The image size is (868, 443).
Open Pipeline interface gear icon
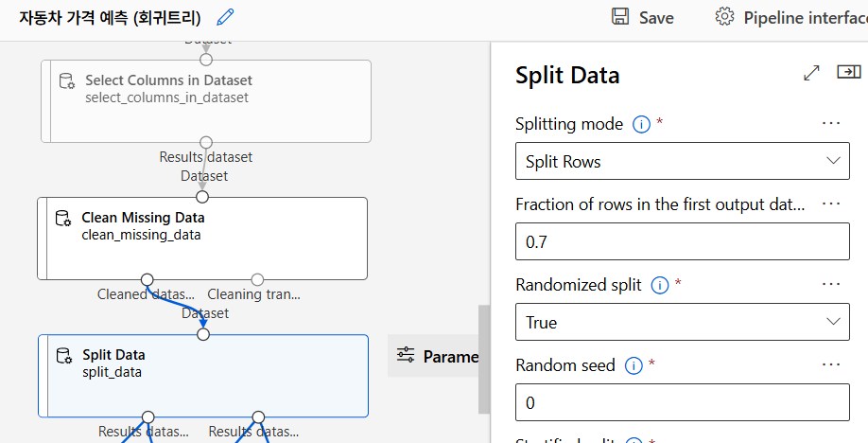pos(724,17)
